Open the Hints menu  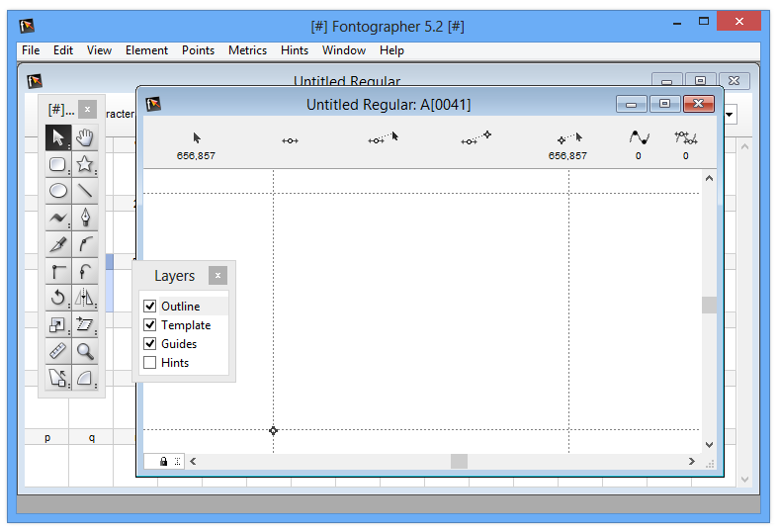pyautogui.click(x=295, y=50)
